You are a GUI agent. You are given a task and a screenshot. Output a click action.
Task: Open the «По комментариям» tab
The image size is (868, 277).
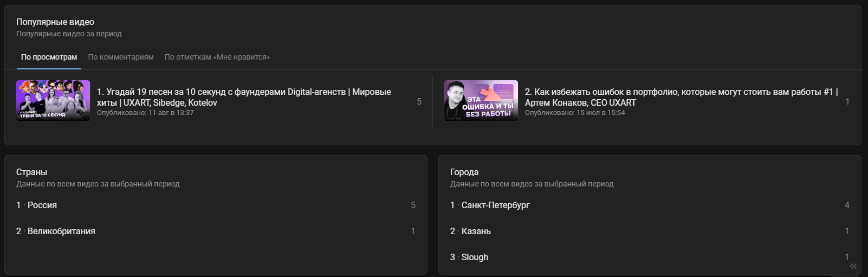[x=121, y=57]
